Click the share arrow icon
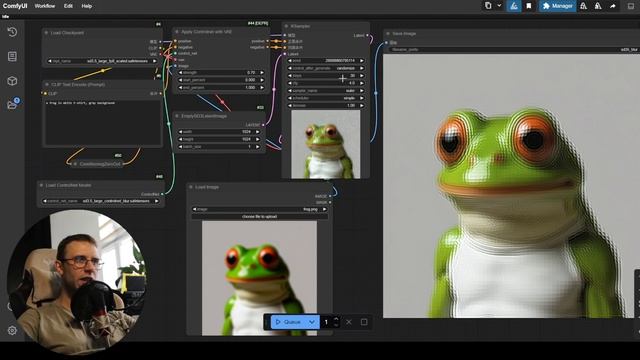 (613, 6)
